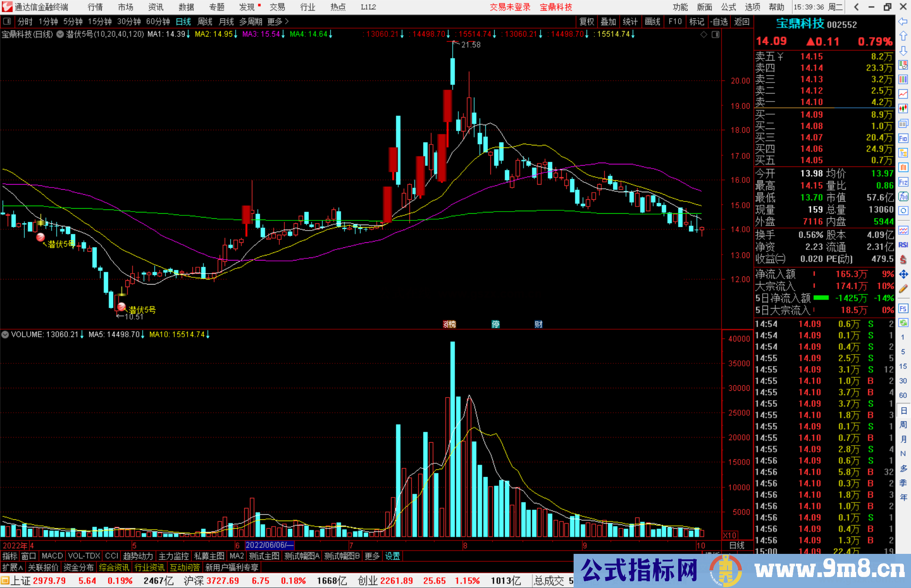Screen dimensions: 911x588
Task: Expand the 潜伏5号 indicator dropdown arrow
Action: coord(60,35)
